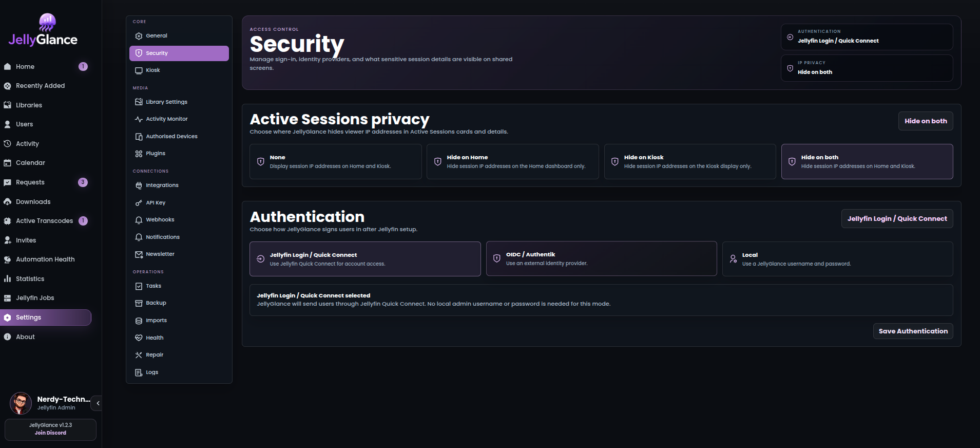Click Hide on both badge in privacy header

(926, 121)
